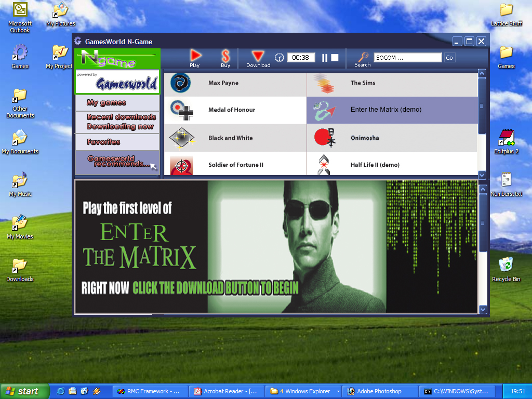Select the Play icon on the toolbar
Viewport: 532px width, 399px height.
195,55
